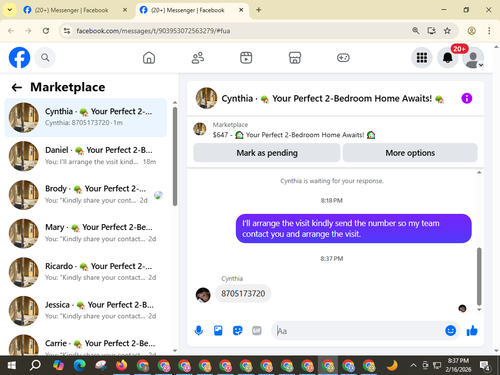Open the Facebook logo home link
Viewport: 500px width, 375px height.
click(19, 58)
